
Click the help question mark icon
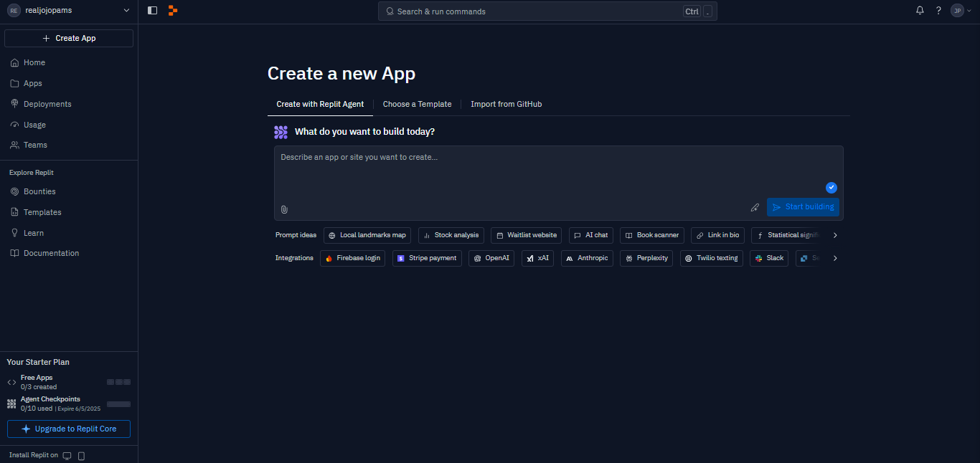(938, 10)
